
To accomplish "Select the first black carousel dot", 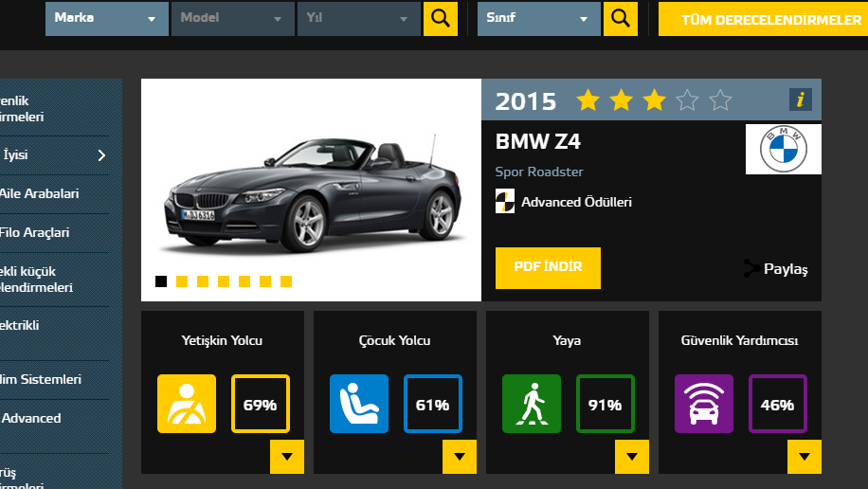I will click(161, 281).
